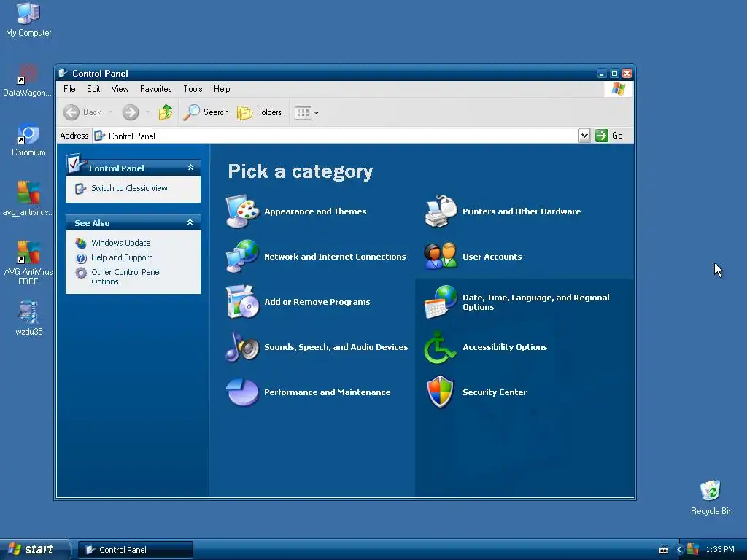The width and height of the screenshot is (747, 560).
Task: Click the Forward arrow toolbar button
Action: point(130,112)
